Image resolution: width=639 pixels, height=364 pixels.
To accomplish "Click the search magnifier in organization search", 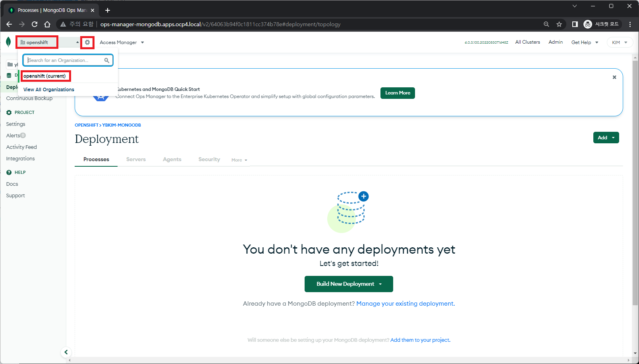I will click(x=106, y=60).
